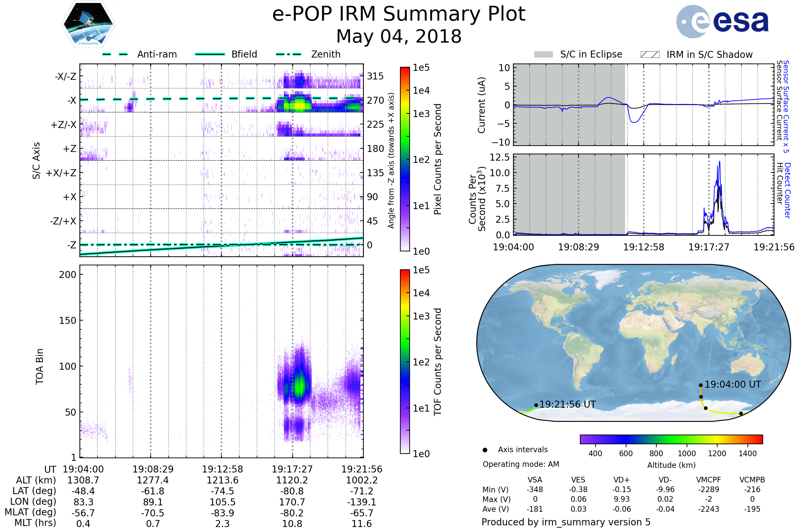Click the TOF Counts per Second colorbar
Viewport: 798px width, 532px height.
tap(405, 361)
